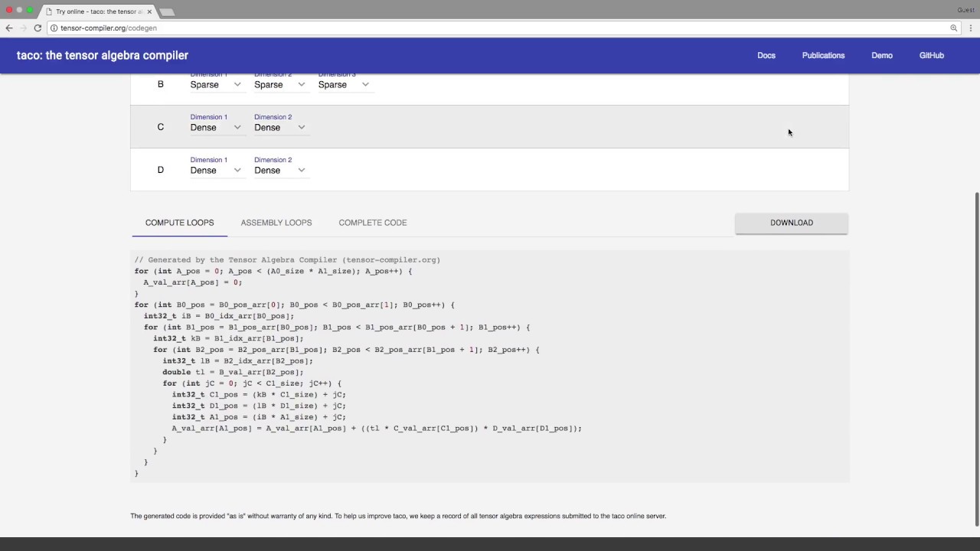
Task: Open tensor B Dimension 3 Sparse dropdown
Action: click(x=345, y=84)
